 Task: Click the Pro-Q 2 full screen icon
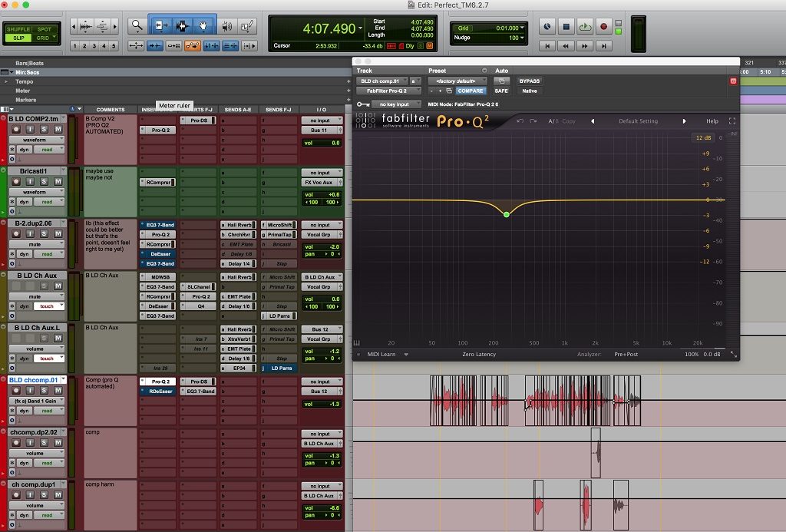732,121
